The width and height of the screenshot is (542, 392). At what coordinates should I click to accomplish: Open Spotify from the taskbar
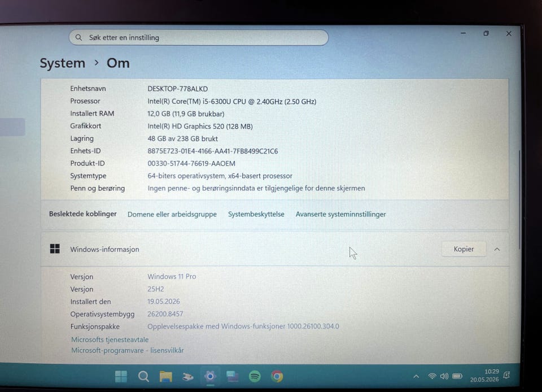[255, 376]
